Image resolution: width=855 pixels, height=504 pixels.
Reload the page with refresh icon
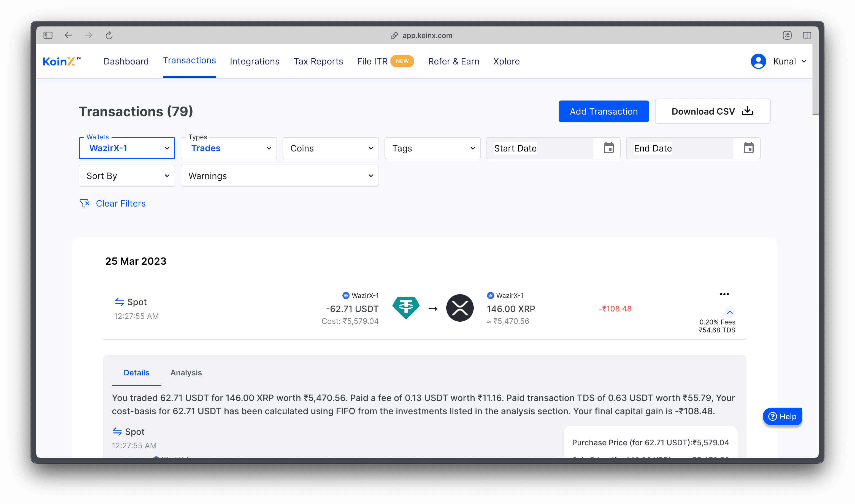[109, 35]
